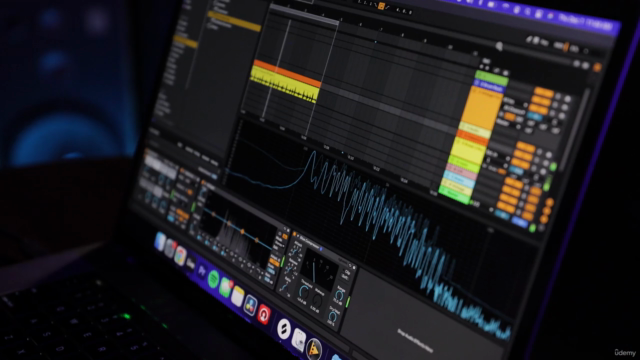
Task: Open Spotify from the dock
Action: (x=213, y=278)
